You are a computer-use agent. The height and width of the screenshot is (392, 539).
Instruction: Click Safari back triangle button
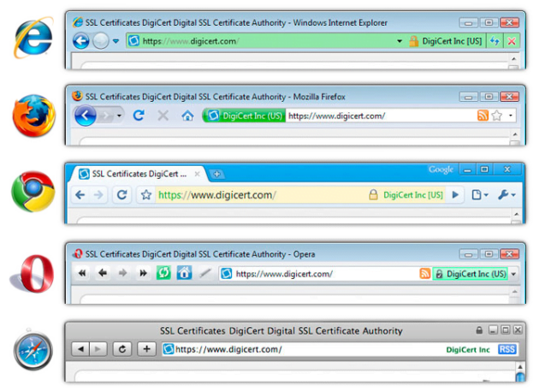point(80,349)
